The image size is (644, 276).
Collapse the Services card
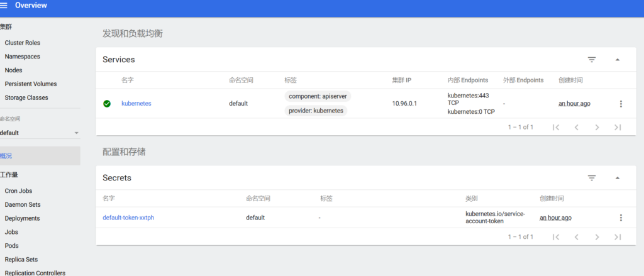pos(617,60)
